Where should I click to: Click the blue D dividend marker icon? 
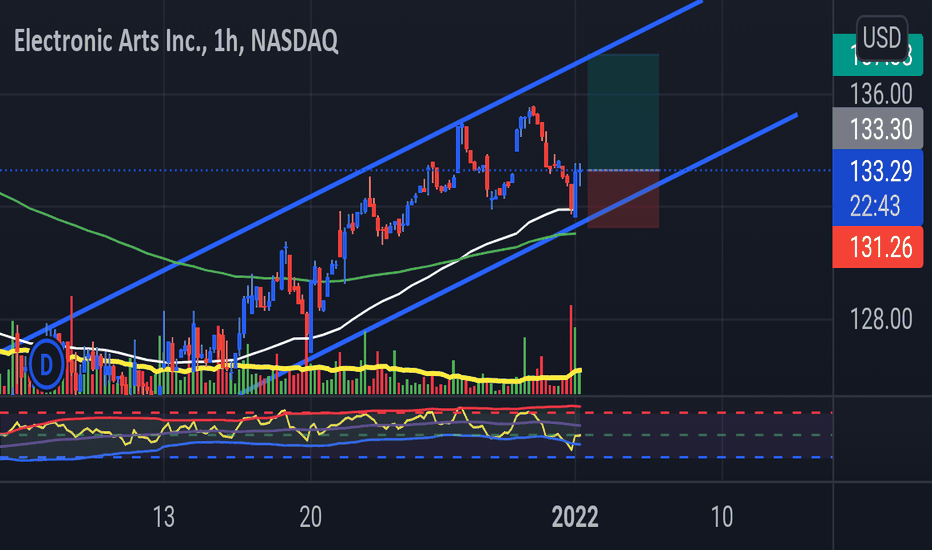point(46,364)
